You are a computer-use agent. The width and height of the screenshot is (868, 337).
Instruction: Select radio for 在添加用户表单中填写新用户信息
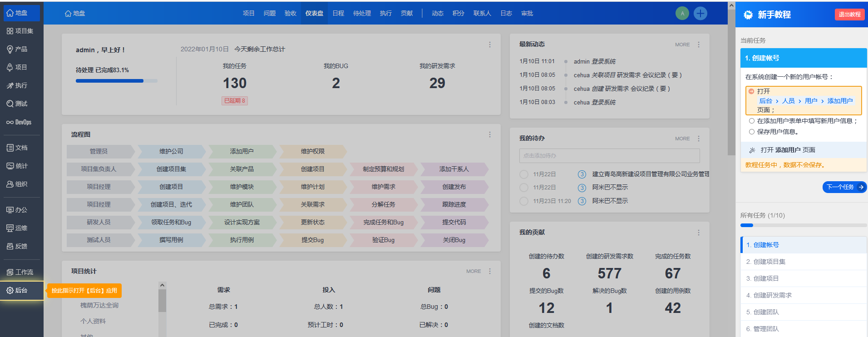[x=752, y=121]
